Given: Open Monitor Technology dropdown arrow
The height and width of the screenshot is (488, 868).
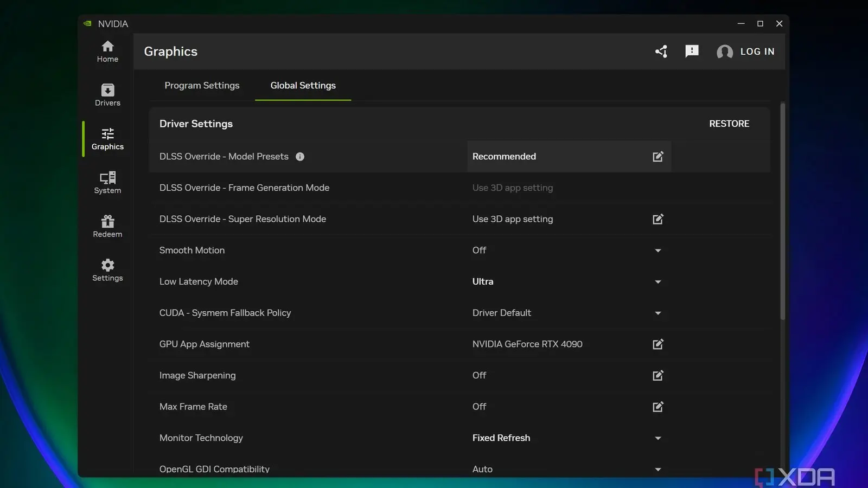Looking at the screenshot, I should 658,438.
